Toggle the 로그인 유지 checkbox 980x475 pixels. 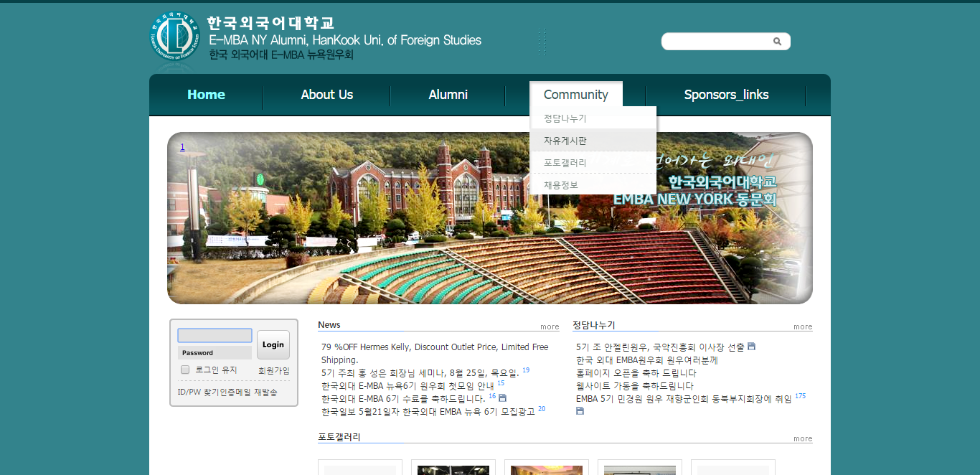[185, 370]
